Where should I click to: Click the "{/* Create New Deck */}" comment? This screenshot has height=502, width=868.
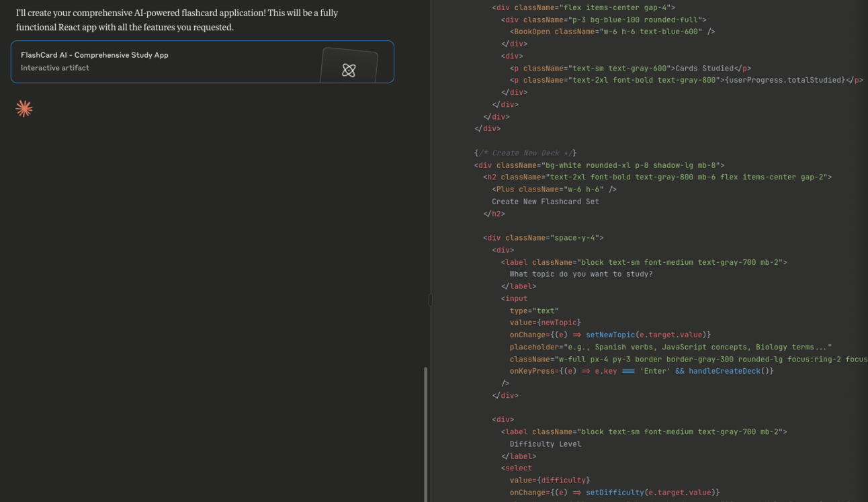tap(525, 153)
